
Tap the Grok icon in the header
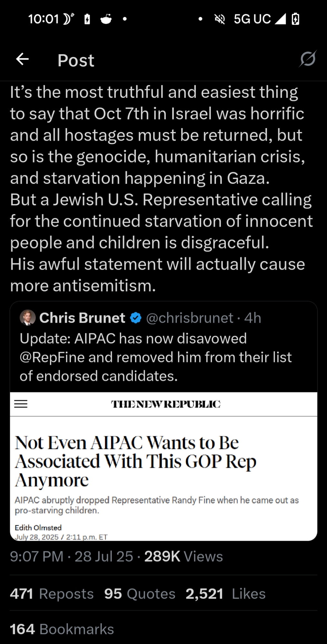308,59
